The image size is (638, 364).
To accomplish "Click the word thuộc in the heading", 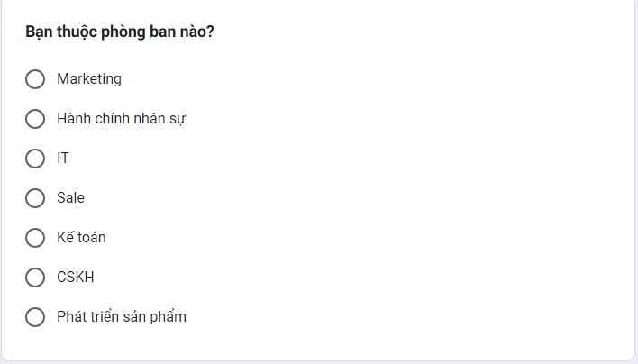I will tap(76, 32).
